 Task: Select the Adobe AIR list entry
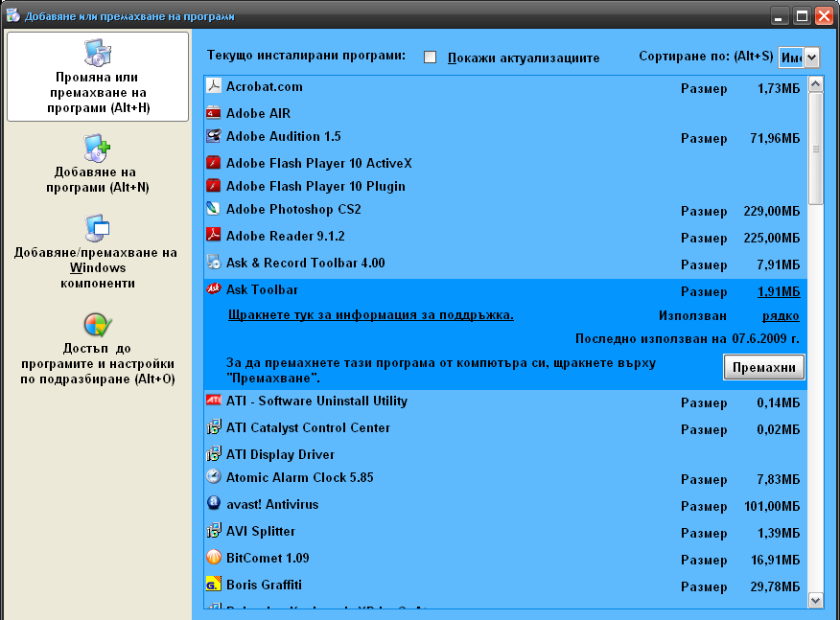[505, 113]
